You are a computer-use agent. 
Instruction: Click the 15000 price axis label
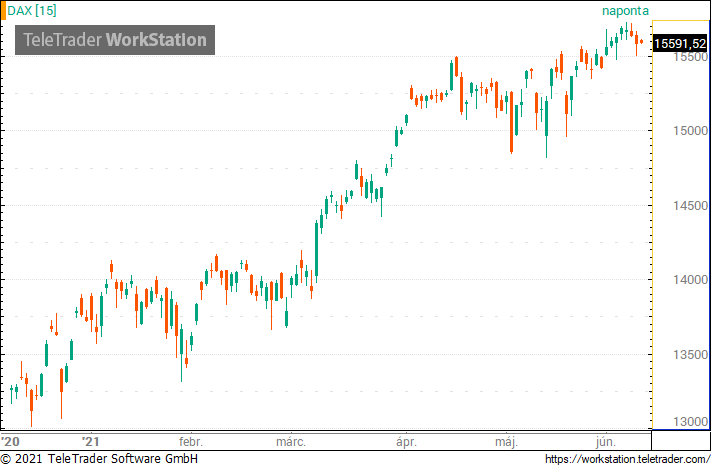[x=690, y=131]
